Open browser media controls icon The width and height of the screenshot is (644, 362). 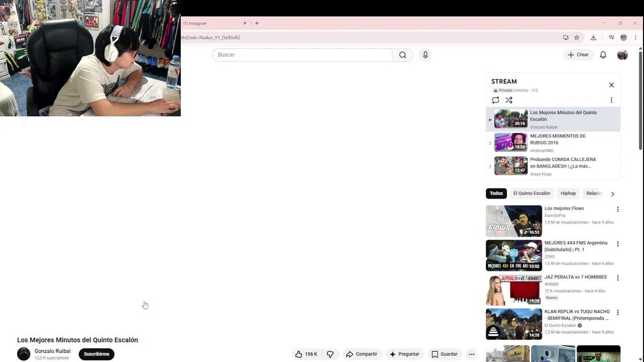click(x=611, y=37)
